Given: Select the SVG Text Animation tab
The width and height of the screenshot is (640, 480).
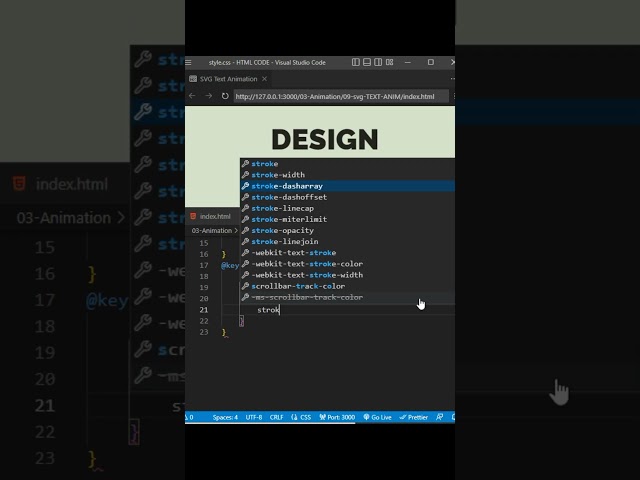Looking at the screenshot, I should point(228,79).
